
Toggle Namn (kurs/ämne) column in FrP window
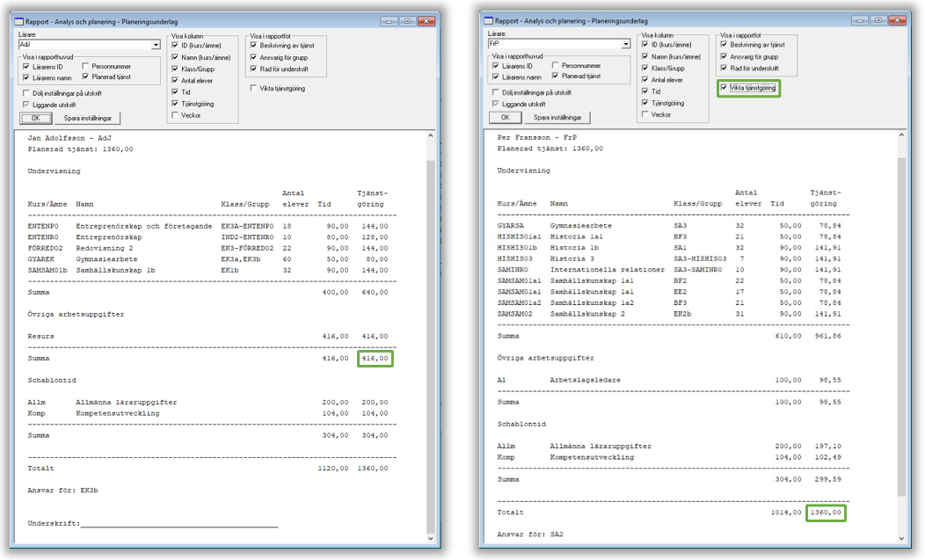click(645, 56)
